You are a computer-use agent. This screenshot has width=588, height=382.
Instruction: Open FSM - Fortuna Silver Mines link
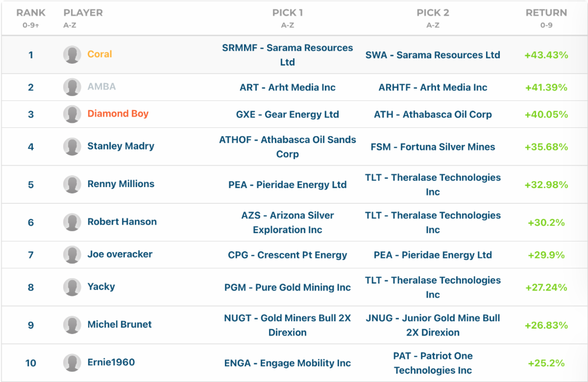point(433,147)
